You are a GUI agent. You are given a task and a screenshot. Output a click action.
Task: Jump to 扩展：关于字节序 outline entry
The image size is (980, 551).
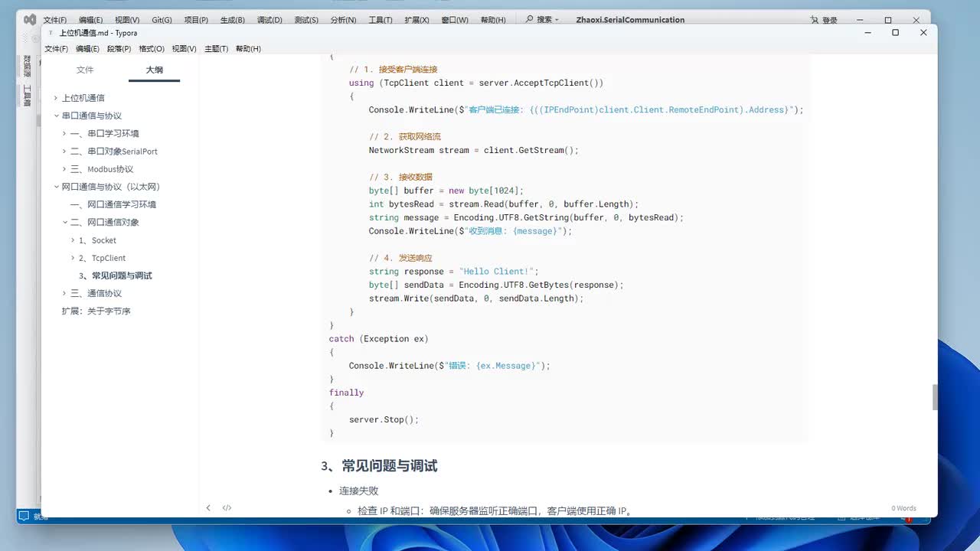[x=96, y=311]
